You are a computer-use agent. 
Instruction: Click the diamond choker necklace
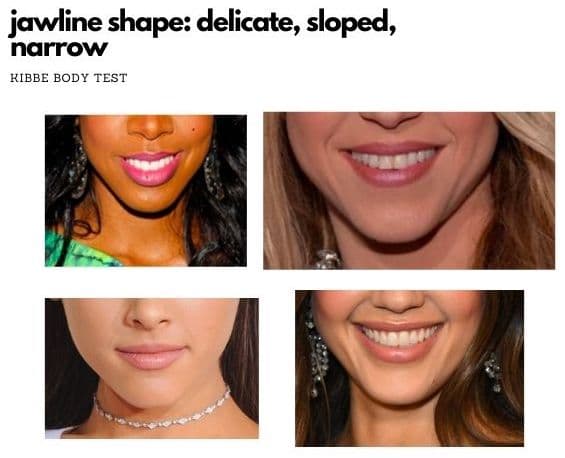pos(161,411)
